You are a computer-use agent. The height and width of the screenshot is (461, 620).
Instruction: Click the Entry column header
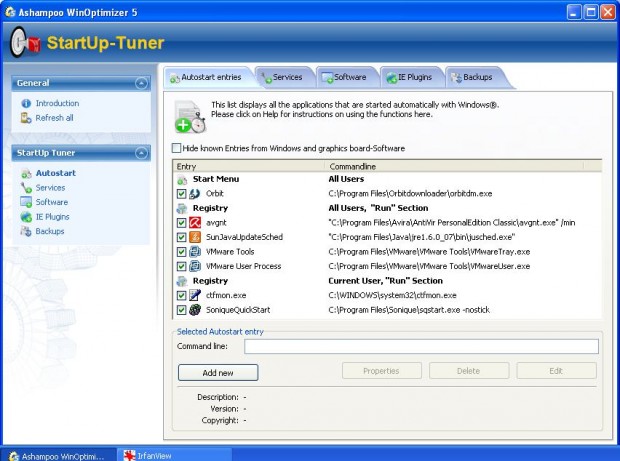click(x=249, y=166)
